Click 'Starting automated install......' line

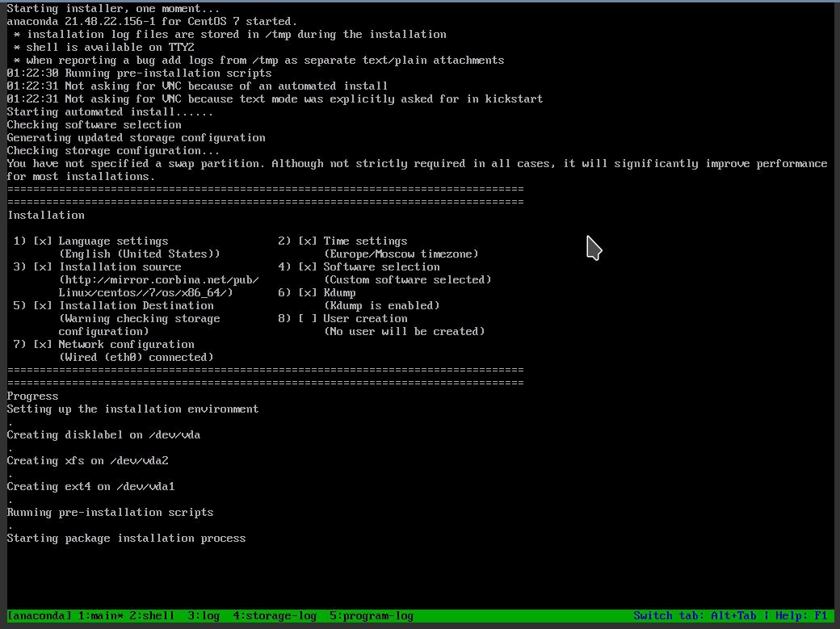[x=111, y=112]
